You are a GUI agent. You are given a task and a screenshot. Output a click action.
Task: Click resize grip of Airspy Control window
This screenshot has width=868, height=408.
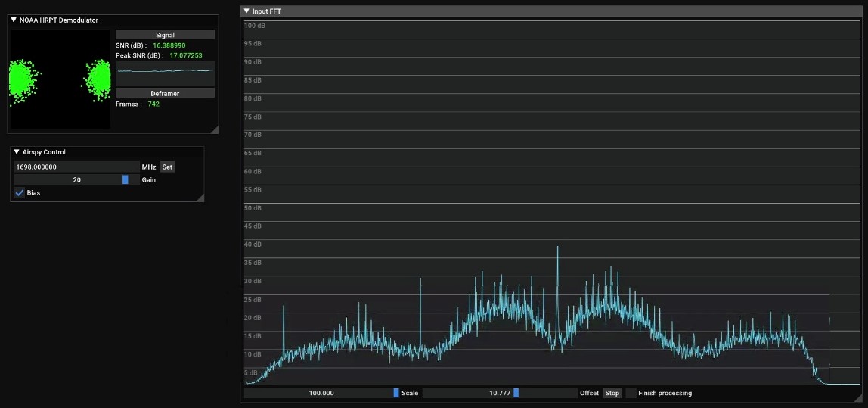coord(200,198)
